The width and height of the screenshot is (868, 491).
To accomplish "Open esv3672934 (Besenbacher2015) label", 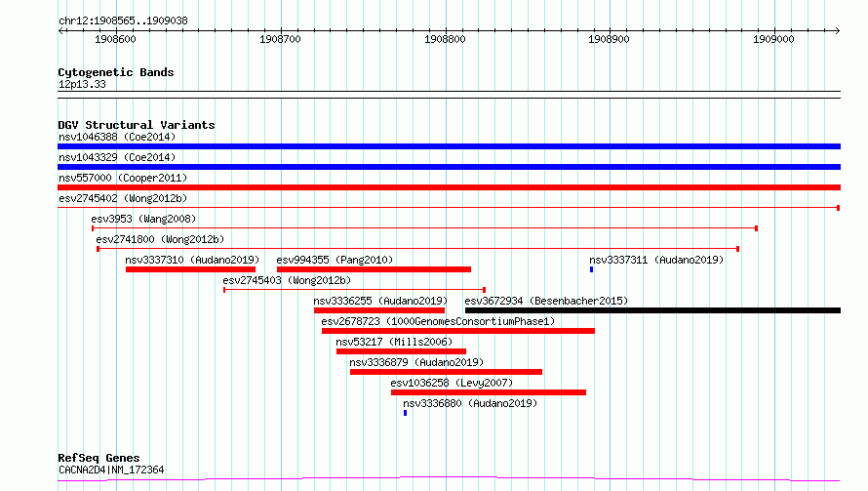I will (x=546, y=301).
